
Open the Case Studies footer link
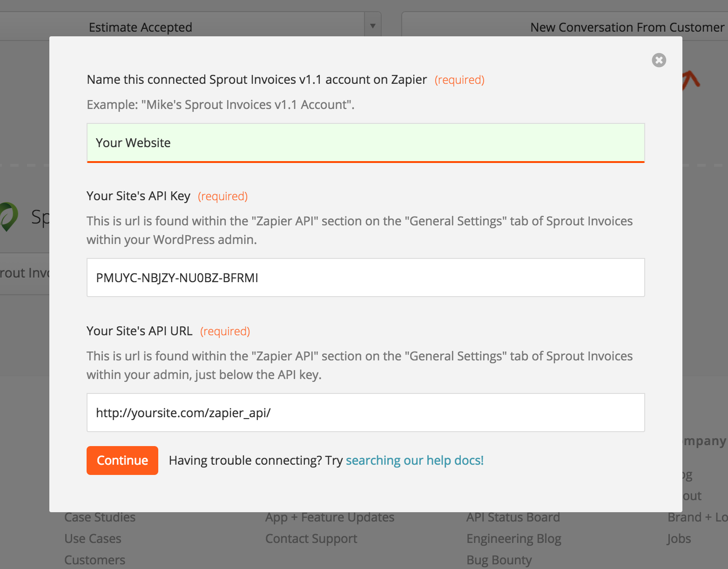[x=100, y=517]
